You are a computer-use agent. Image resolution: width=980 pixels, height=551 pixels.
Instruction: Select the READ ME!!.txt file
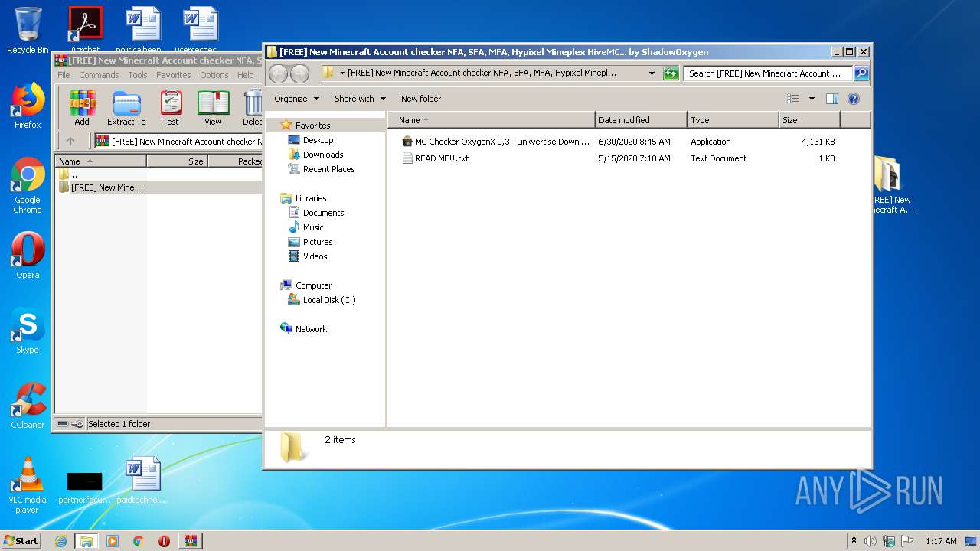pos(441,158)
